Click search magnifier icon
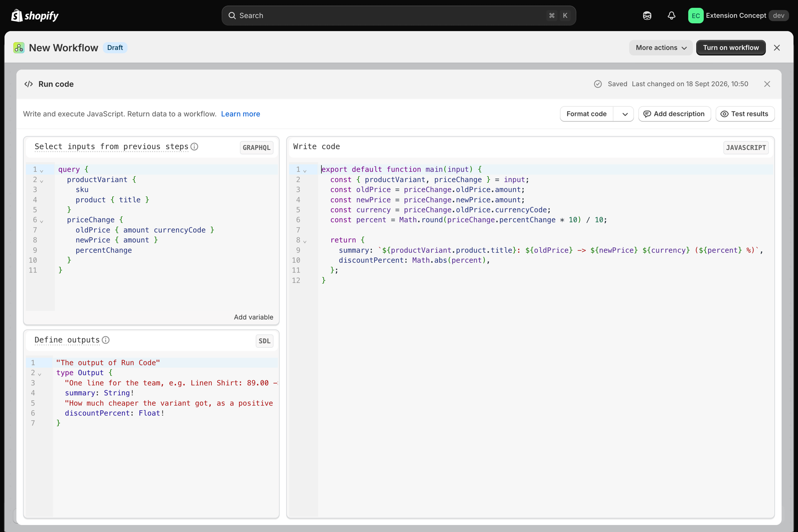798x532 pixels. (232, 15)
